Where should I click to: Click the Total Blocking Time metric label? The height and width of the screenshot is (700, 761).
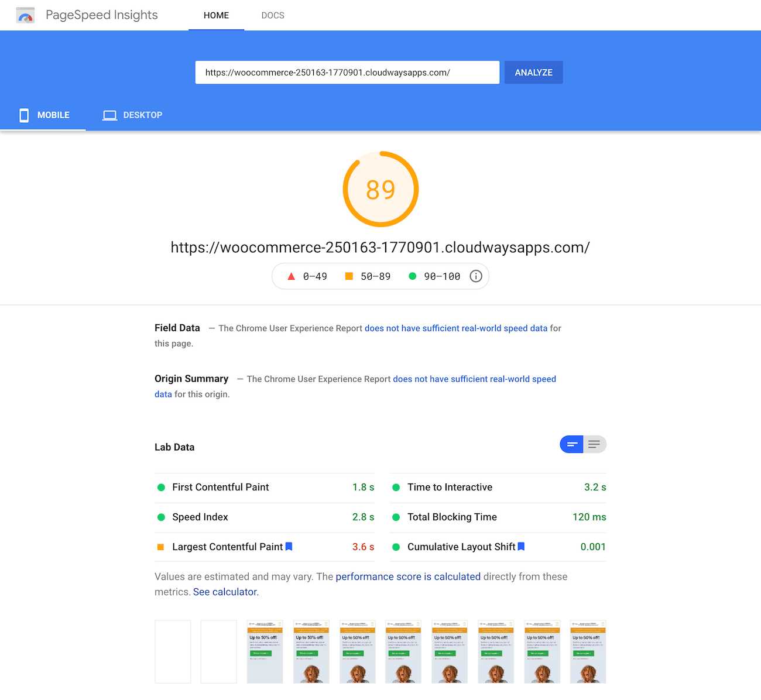452,517
